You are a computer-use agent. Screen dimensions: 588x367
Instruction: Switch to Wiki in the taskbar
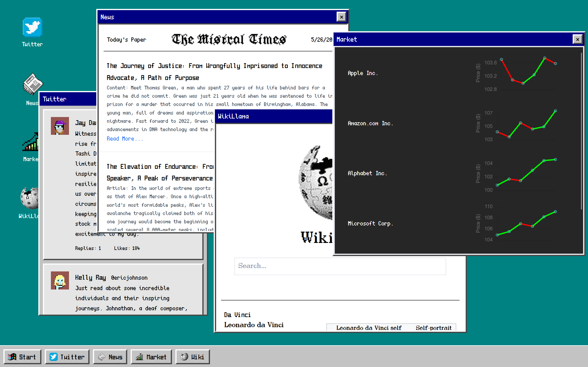[193, 357]
